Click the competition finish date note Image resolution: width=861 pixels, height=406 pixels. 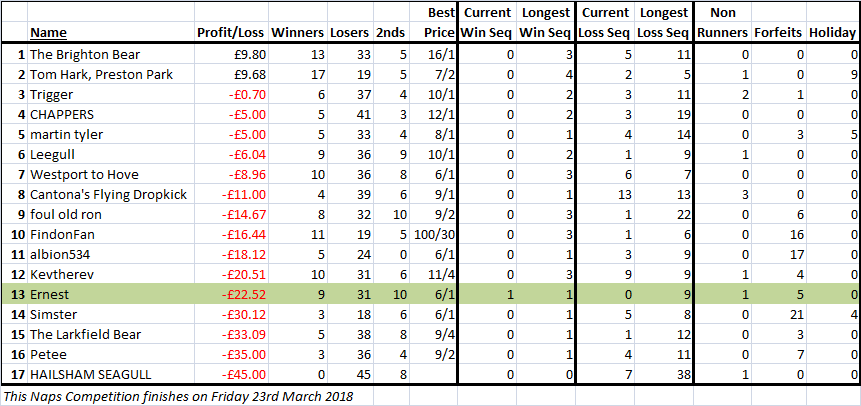(178, 397)
